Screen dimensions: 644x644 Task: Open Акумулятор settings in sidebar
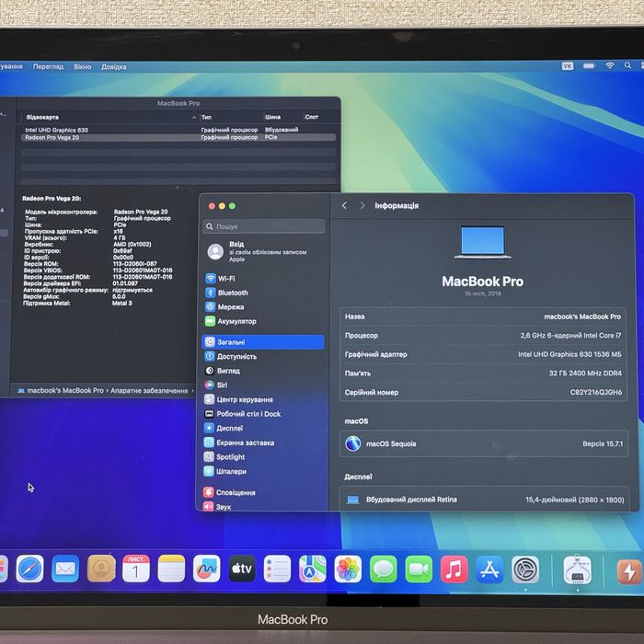point(263,321)
